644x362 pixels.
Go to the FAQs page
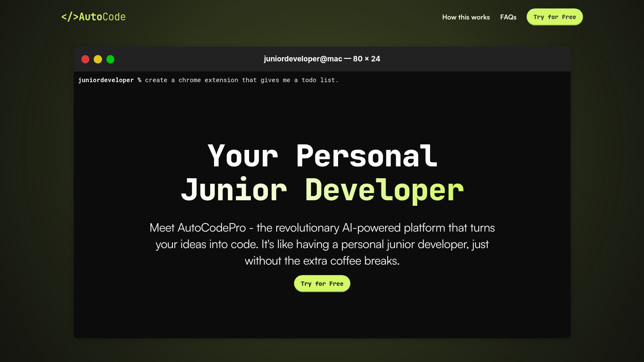tap(508, 17)
